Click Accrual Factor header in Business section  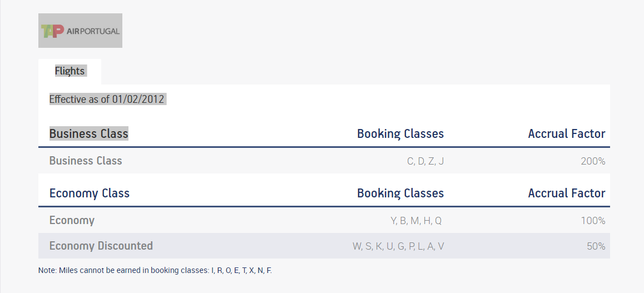tap(566, 134)
